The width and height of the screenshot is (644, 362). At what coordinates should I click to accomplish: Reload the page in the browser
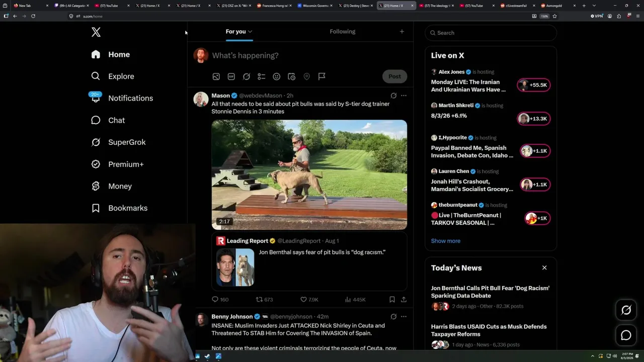(x=33, y=16)
